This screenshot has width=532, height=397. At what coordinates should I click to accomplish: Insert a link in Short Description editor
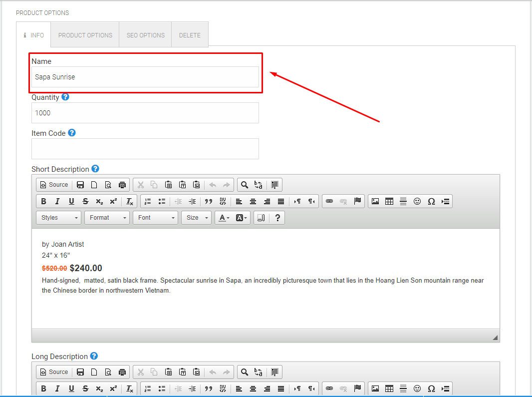pos(329,201)
